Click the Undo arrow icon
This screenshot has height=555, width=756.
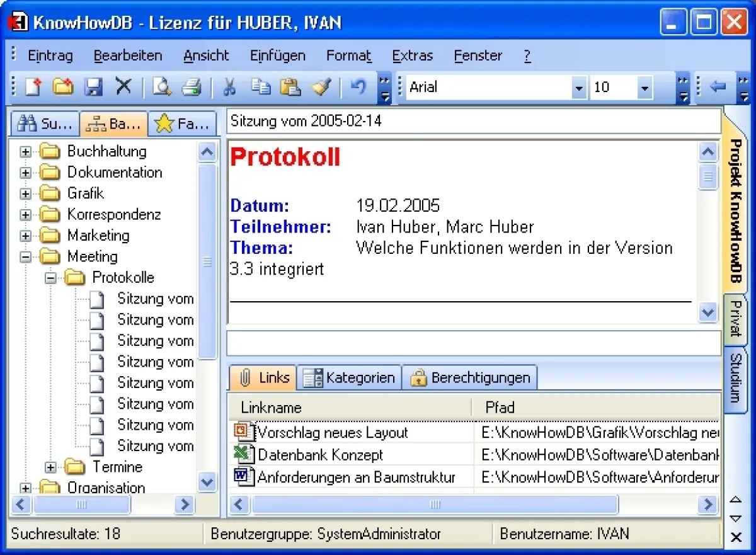click(x=358, y=87)
